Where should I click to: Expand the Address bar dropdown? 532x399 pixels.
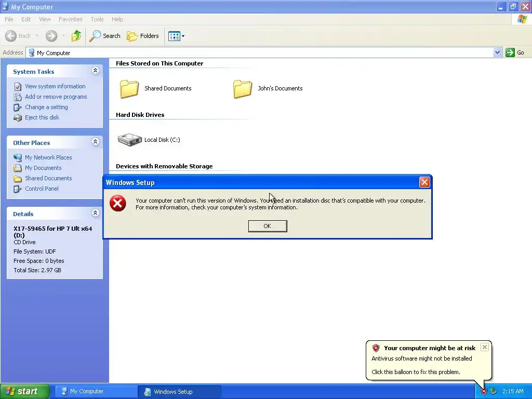click(497, 52)
